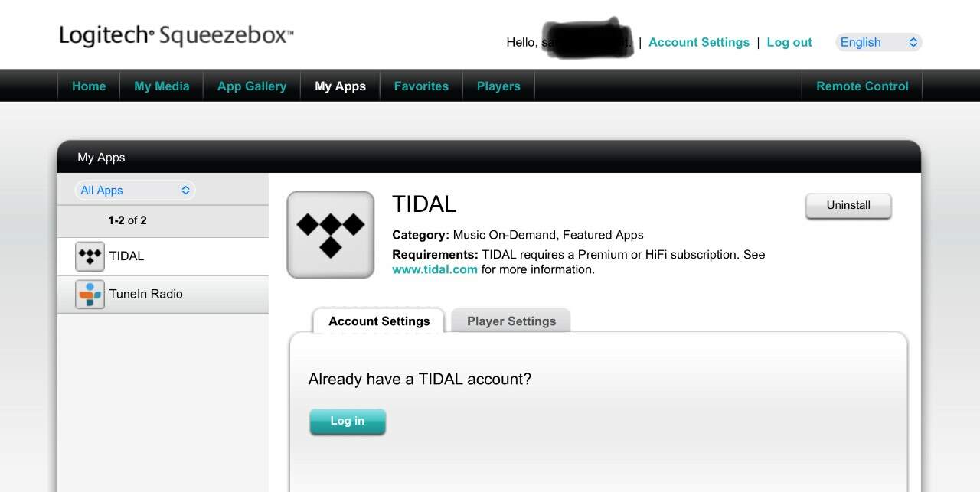Select the Account Settings tab
980x492 pixels.
pyautogui.click(x=379, y=321)
